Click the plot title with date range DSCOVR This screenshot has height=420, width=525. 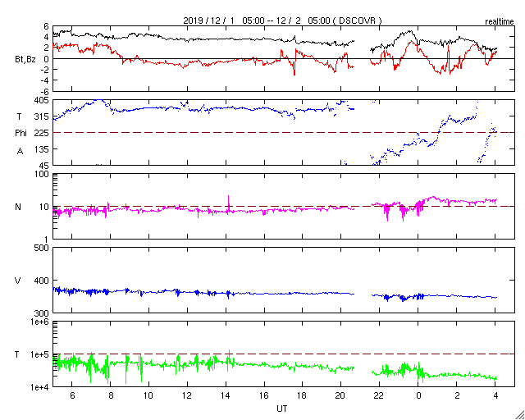[282, 21]
